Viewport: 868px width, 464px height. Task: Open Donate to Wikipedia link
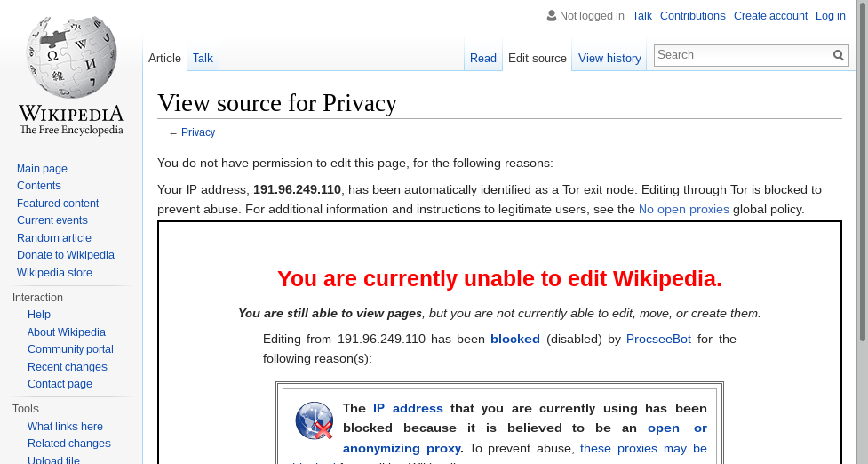point(65,255)
